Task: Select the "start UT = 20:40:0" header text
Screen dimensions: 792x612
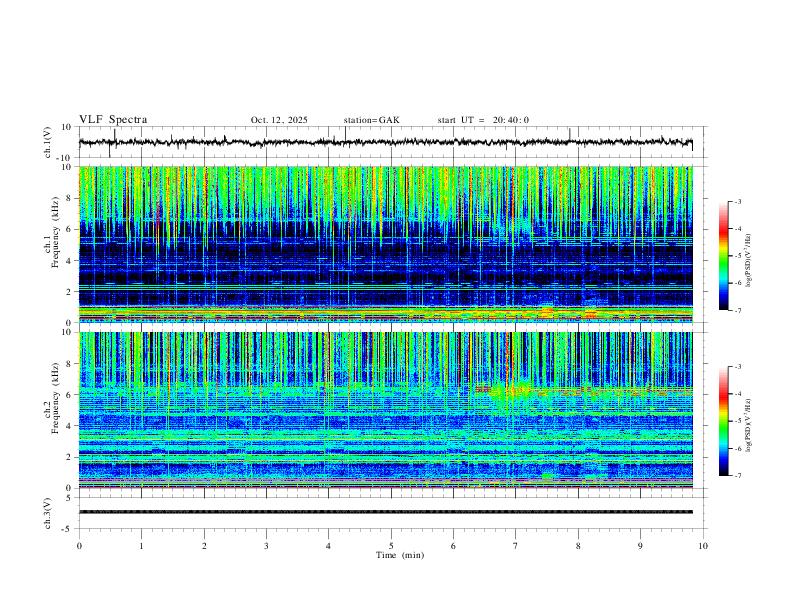Action: click(x=483, y=120)
